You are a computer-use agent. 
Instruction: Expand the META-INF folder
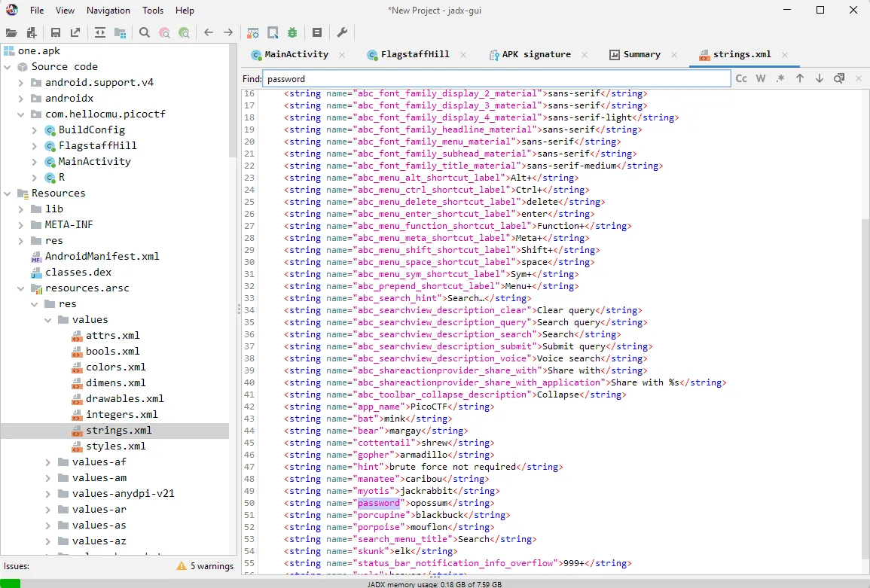[x=20, y=225]
